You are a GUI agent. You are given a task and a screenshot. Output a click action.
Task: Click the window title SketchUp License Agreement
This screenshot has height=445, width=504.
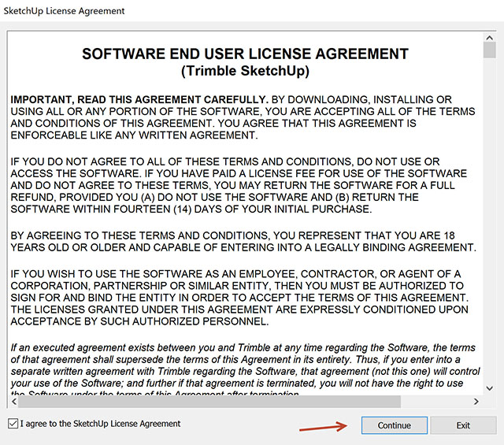click(x=64, y=11)
